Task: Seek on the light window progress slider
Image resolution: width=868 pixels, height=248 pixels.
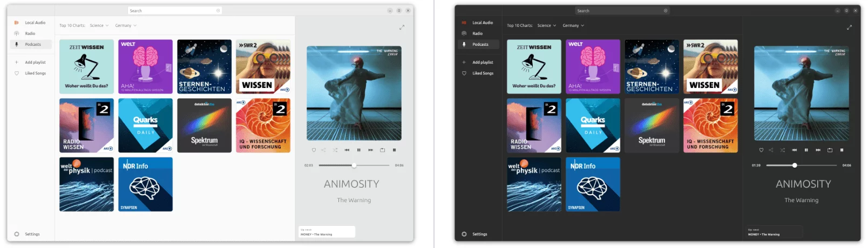Action: click(354, 166)
